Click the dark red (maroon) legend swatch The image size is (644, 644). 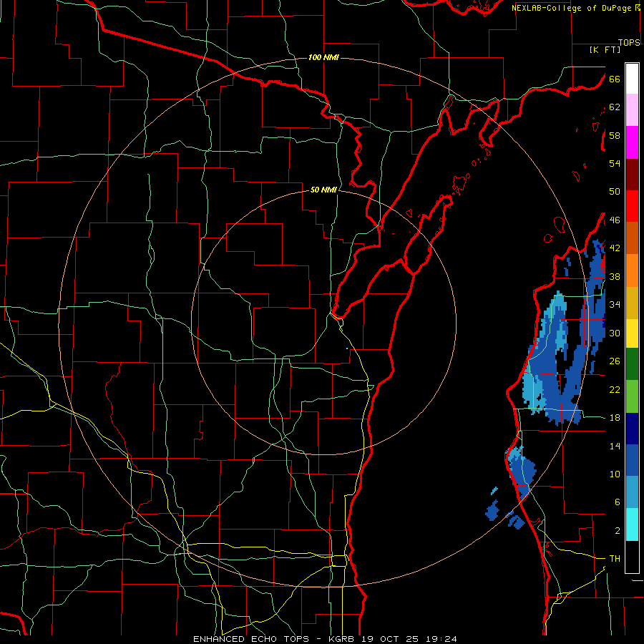(x=632, y=175)
